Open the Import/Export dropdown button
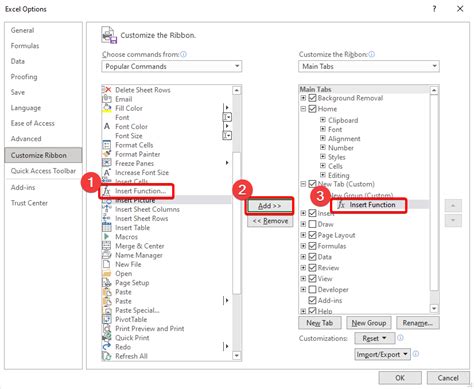This screenshot has height=389, width=474. (x=382, y=354)
